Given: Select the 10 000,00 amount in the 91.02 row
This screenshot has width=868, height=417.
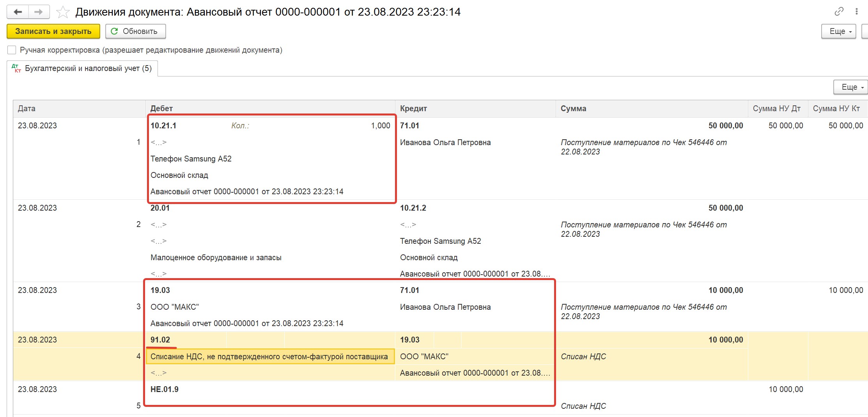Looking at the screenshot, I should coord(726,340).
